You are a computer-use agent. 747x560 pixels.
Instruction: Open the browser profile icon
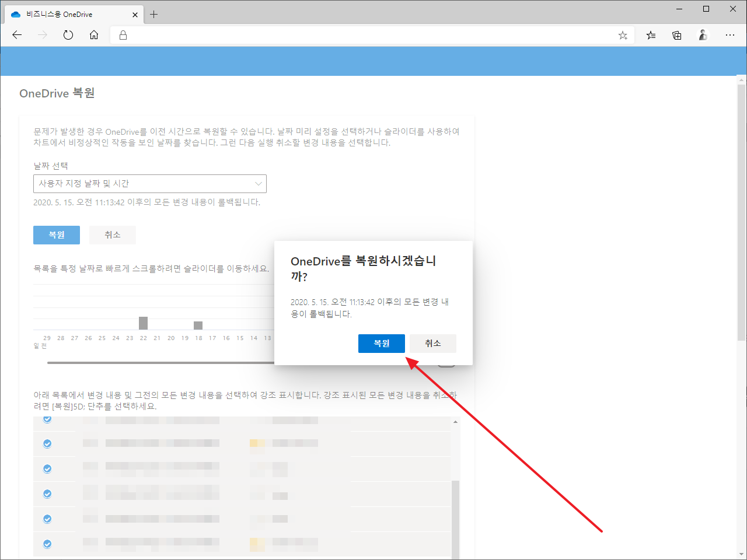click(x=703, y=35)
